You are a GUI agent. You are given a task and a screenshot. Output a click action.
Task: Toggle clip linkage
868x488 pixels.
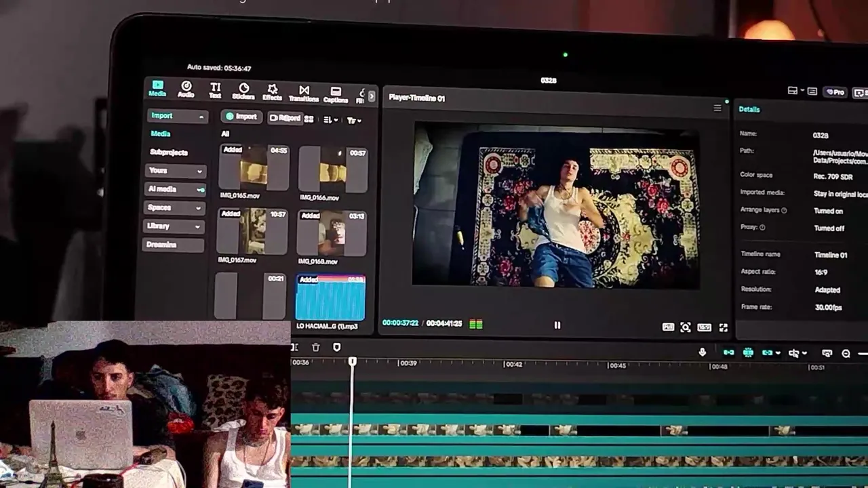tap(767, 352)
